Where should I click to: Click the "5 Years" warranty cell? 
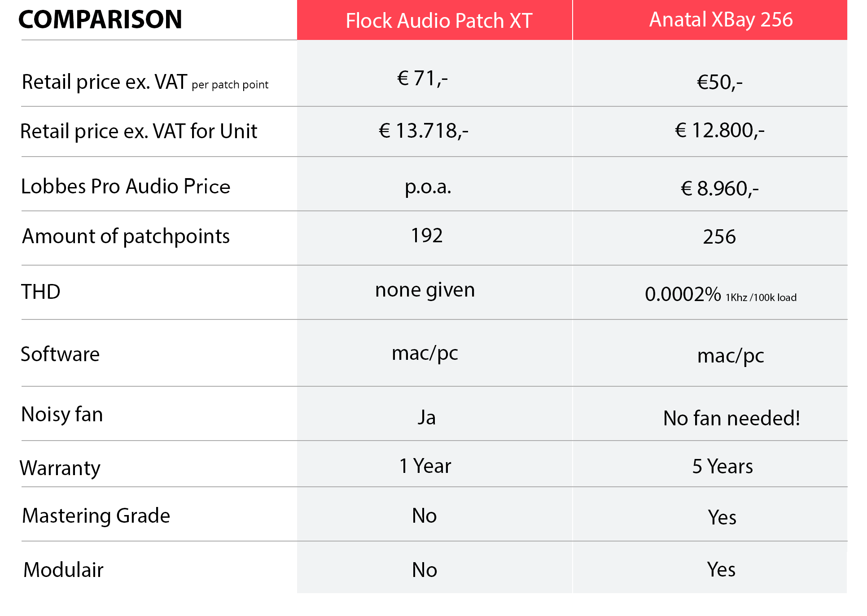click(x=722, y=467)
